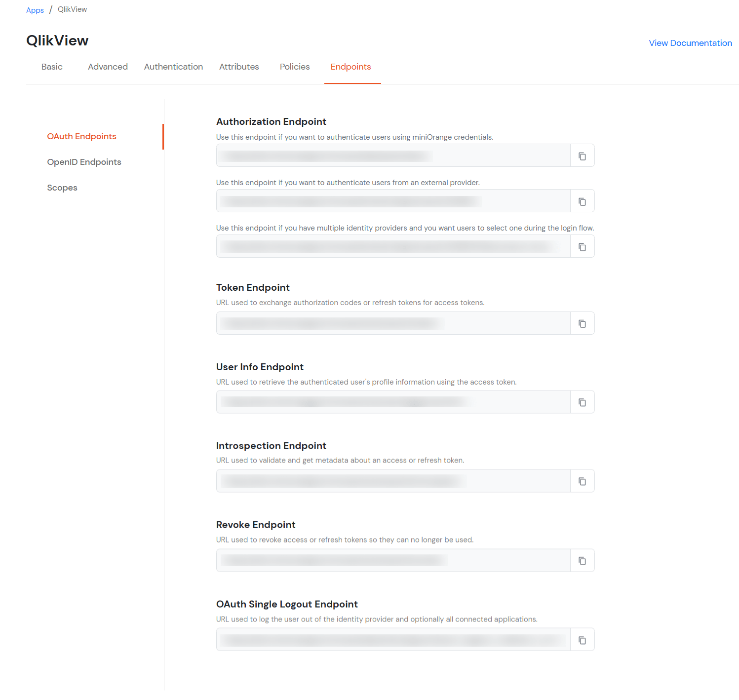739x700 pixels.
Task: Click the Revoke Endpoint heading
Action: 256,525
